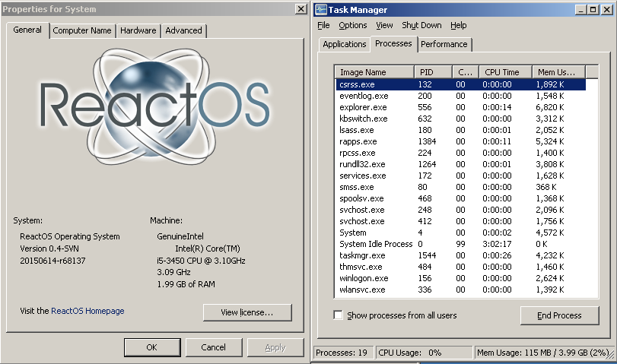Image resolution: width=617 pixels, height=364 pixels.
Task: Select svchost.exe with PID 412
Action: 461,221
